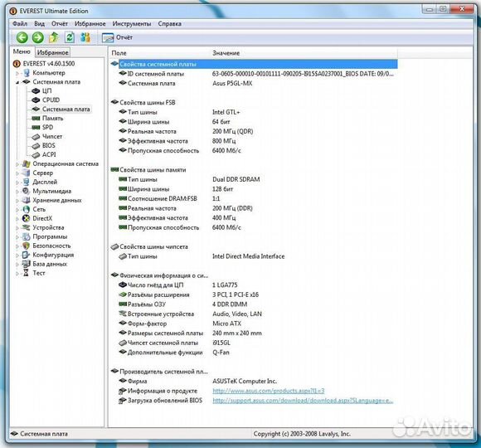Viewport: 481px width, 448px height.
Task: Expand the DirectX tree node
Action: pos(17,219)
